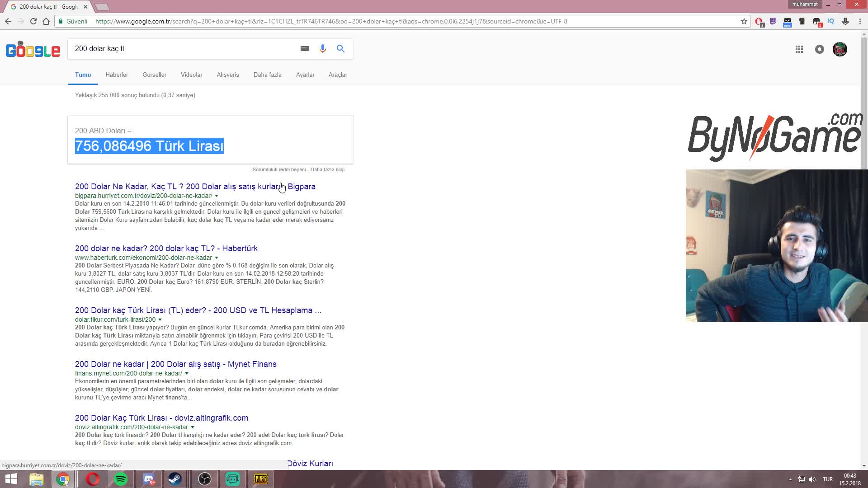868x488 pixels.
Task: Close the '200 dolar kaç tl' tab
Action: pos(85,7)
